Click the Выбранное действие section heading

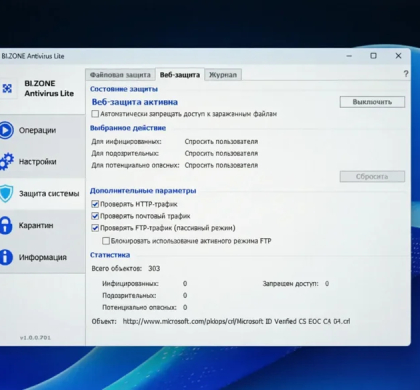click(128, 128)
